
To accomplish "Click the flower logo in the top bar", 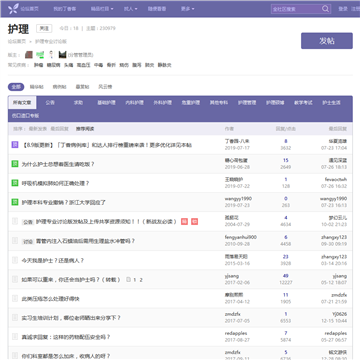I will [x=13, y=9].
